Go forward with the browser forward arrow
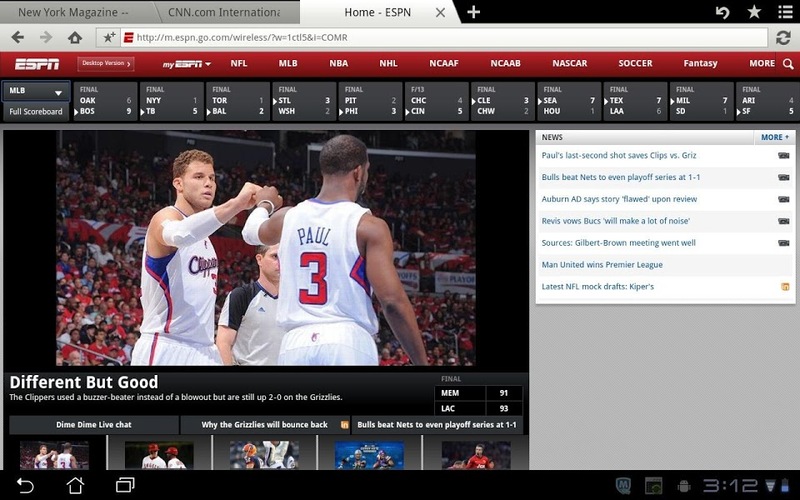The width and height of the screenshot is (800, 500). (x=46, y=37)
